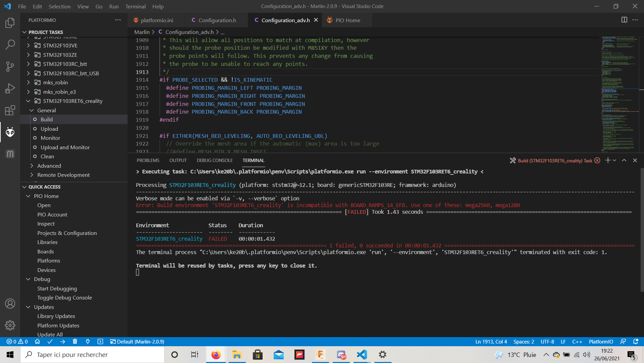
Task: Open the Extensions view
Action: pyautogui.click(x=10, y=110)
